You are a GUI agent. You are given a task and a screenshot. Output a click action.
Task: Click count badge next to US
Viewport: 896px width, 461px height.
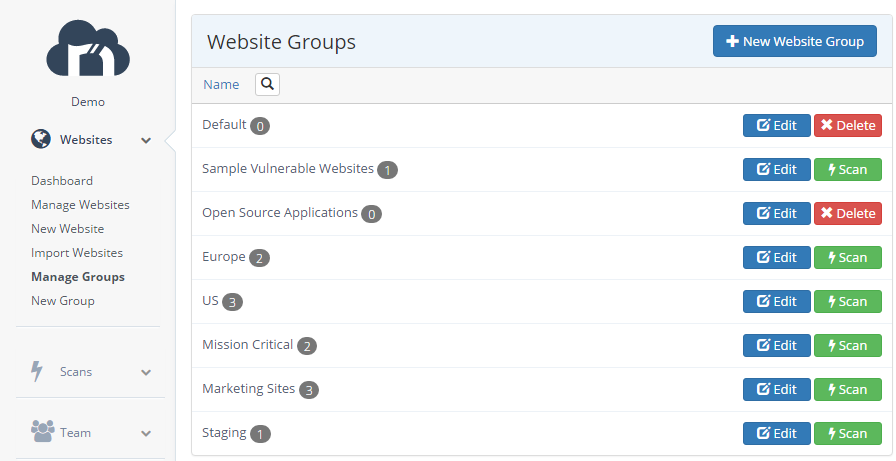tap(232, 302)
